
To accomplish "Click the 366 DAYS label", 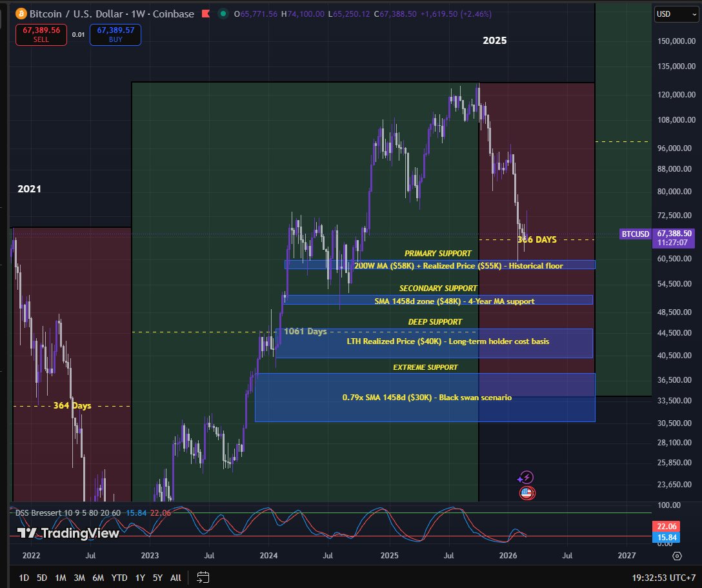I will coord(537,239).
